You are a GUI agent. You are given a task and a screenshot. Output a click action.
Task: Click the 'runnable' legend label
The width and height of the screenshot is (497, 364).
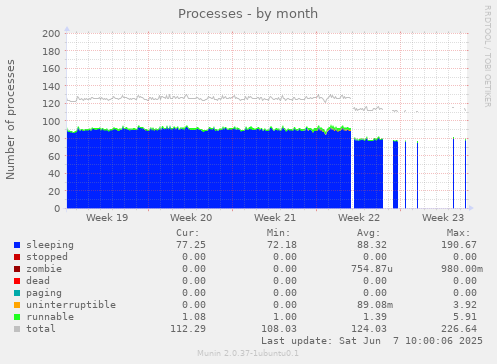50,317
